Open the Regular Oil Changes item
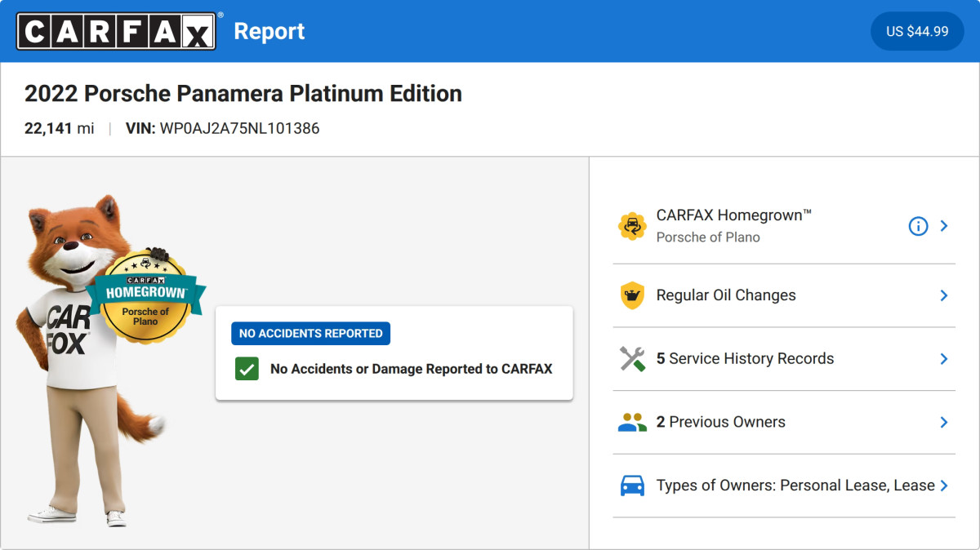980x550 pixels. coord(784,295)
